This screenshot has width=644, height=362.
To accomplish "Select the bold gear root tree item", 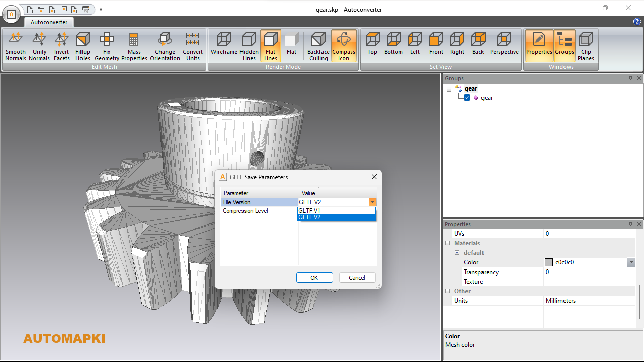I will tap(471, 88).
